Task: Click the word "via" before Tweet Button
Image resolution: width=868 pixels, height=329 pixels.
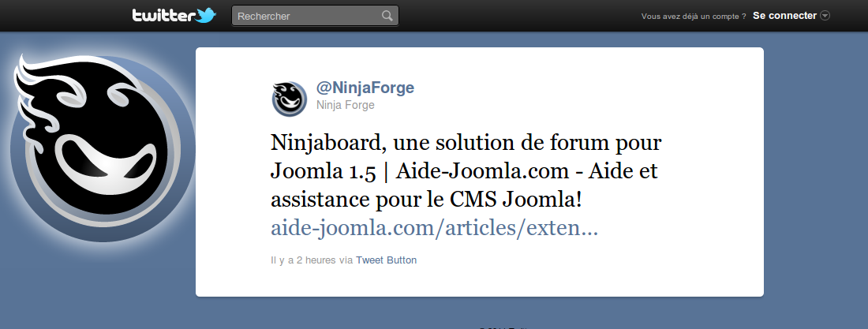Action: point(346,260)
